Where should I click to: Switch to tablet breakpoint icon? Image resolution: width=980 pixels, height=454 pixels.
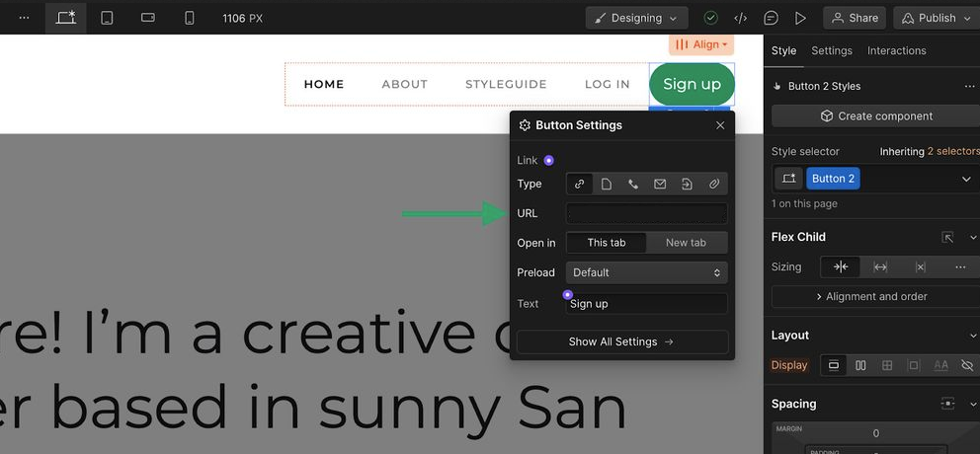point(107,18)
